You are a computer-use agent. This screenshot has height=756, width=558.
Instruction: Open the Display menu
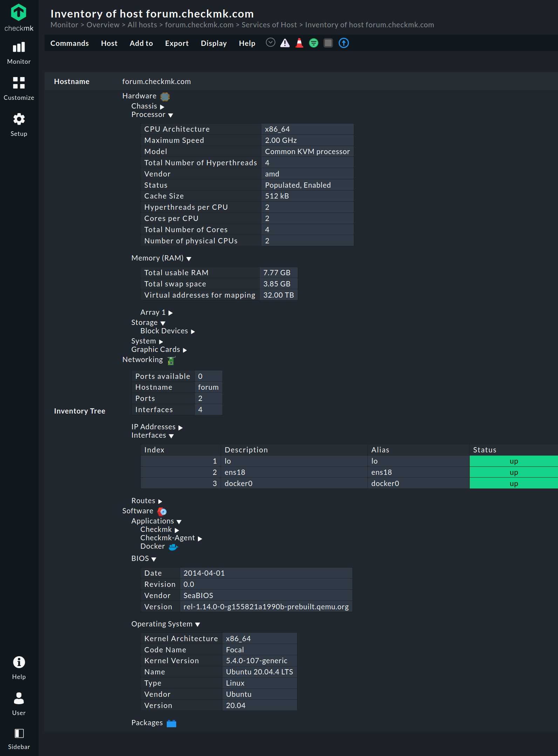pos(214,43)
